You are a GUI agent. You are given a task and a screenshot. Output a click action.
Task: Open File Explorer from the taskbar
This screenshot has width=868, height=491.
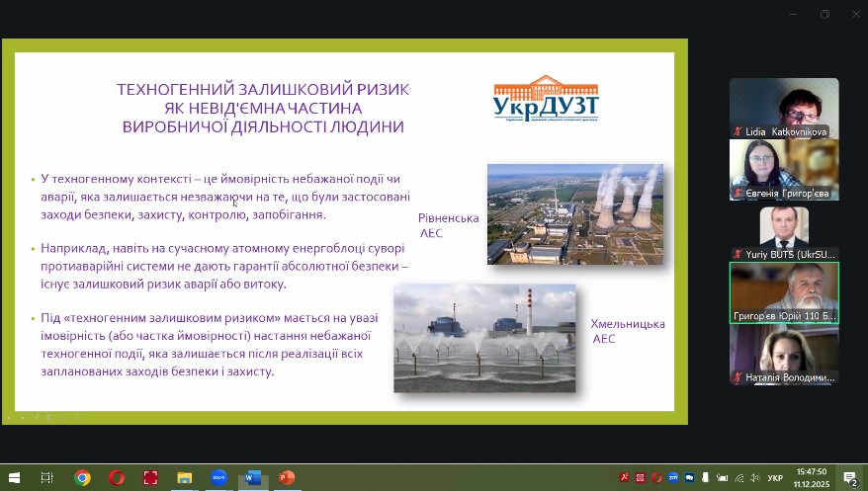pyautogui.click(x=184, y=478)
